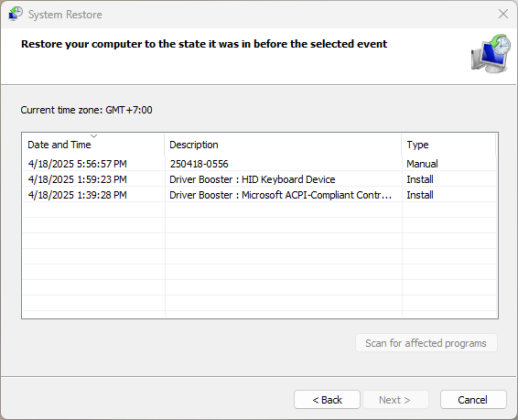Click the System Restore monitor clock graphic

[491, 53]
